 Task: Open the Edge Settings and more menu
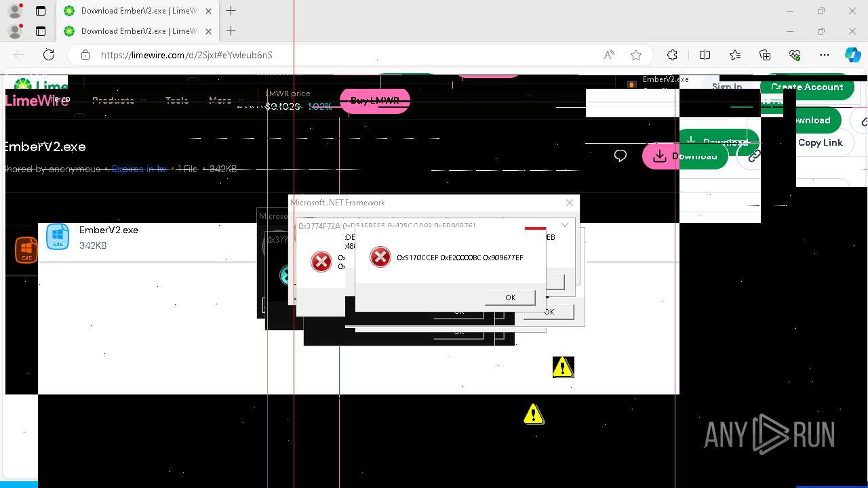(x=825, y=55)
